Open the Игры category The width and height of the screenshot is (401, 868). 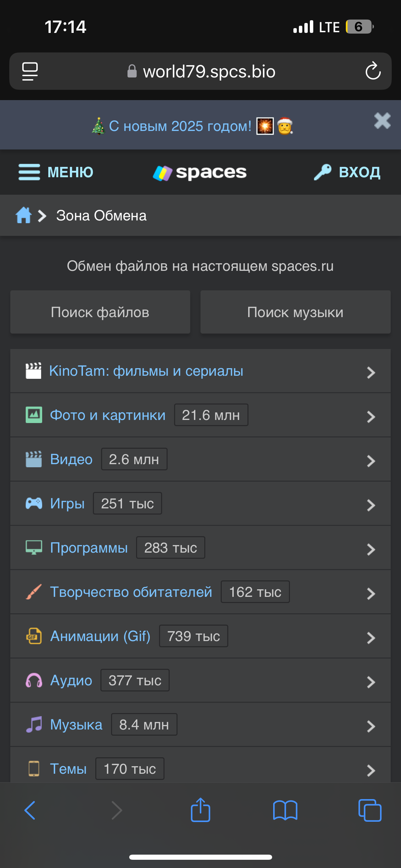pyautogui.click(x=67, y=504)
